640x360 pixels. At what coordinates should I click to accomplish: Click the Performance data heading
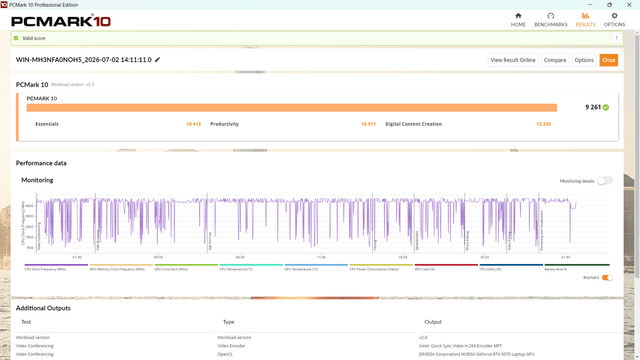41,163
